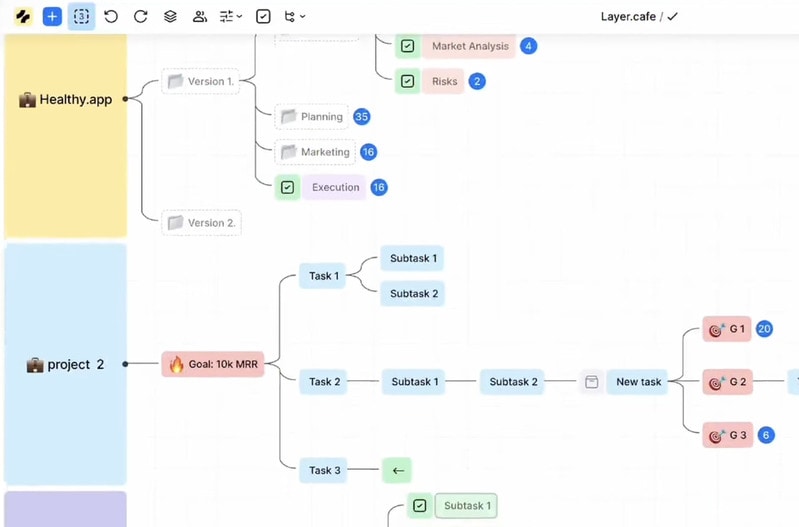The image size is (799, 527).
Task: Select the Version 2. folder node
Action: pos(202,222)
